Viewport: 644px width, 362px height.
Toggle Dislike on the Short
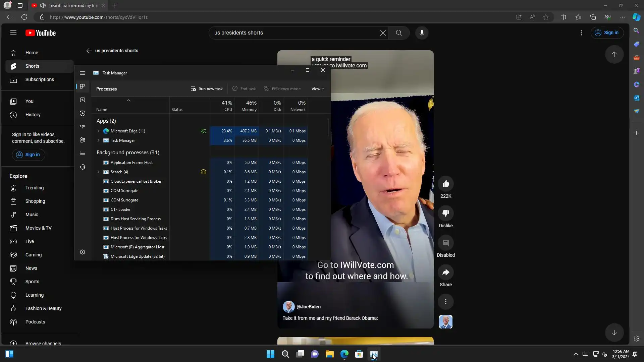pos(445,213)
